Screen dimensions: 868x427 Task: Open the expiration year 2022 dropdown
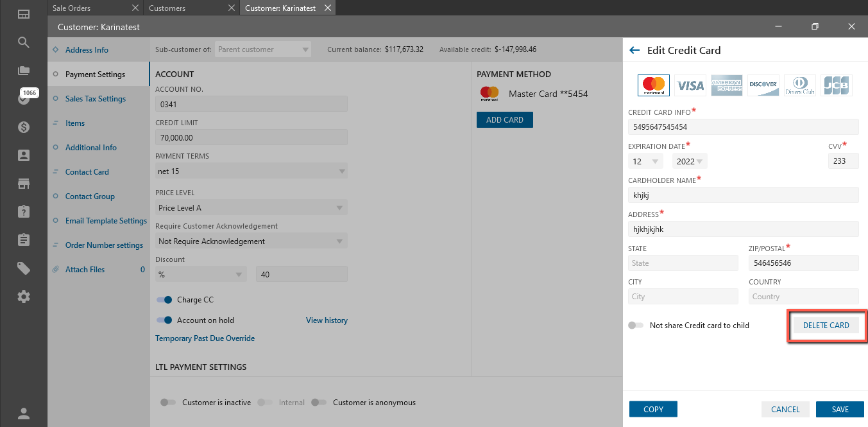(x=690, y=161)
